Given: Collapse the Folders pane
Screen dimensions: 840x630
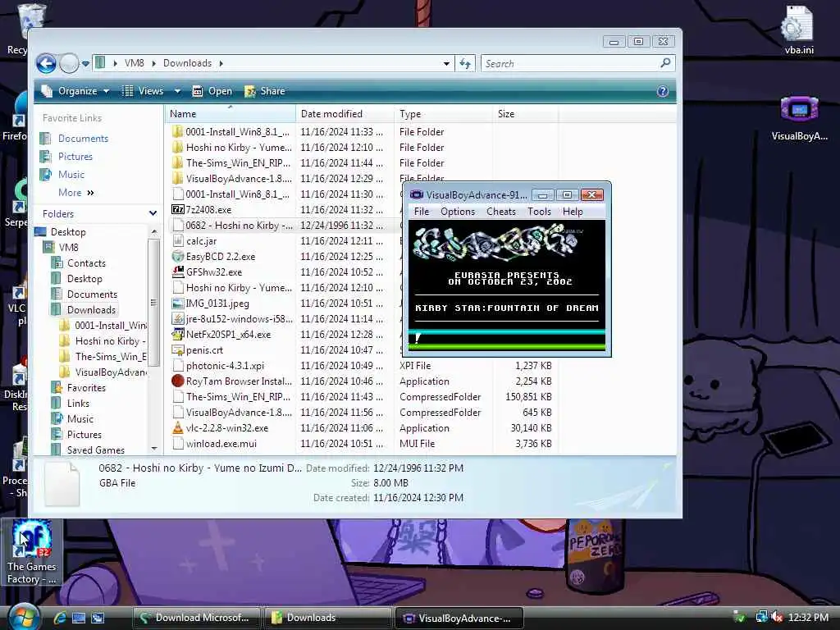Looking at the screenshot, I should pos(153,213).
